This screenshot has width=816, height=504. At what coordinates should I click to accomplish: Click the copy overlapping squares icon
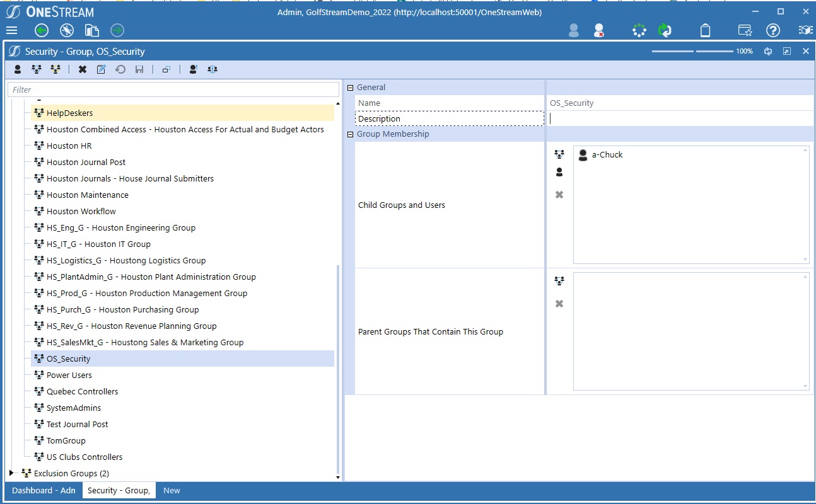pos(166,69)
